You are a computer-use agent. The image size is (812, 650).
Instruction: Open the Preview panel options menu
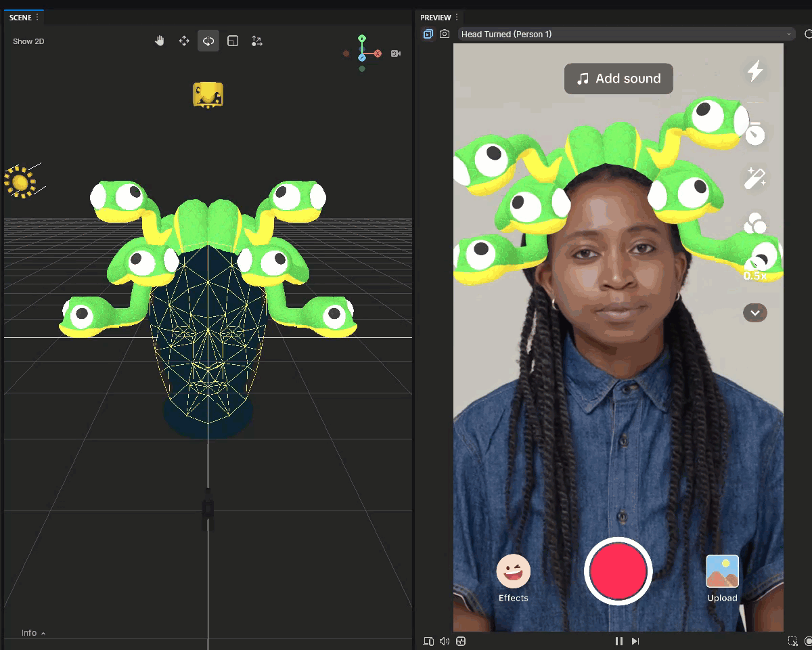(x=457, y=18)
